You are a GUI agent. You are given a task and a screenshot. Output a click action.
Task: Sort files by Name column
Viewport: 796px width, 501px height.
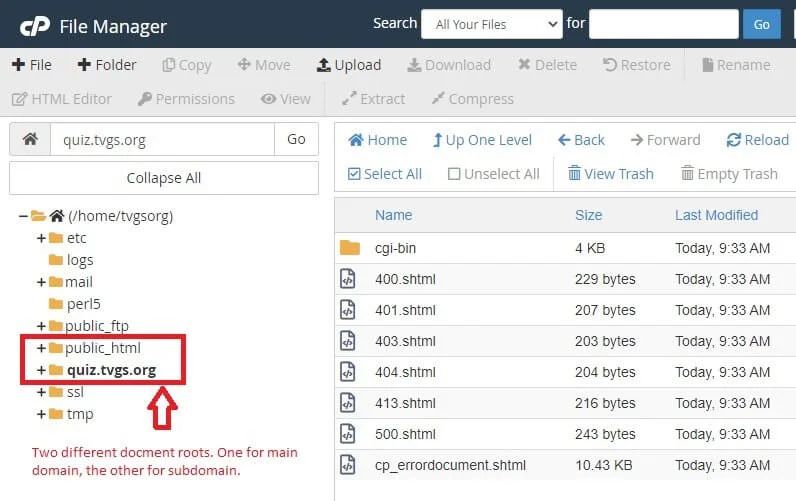pos(393,215)
